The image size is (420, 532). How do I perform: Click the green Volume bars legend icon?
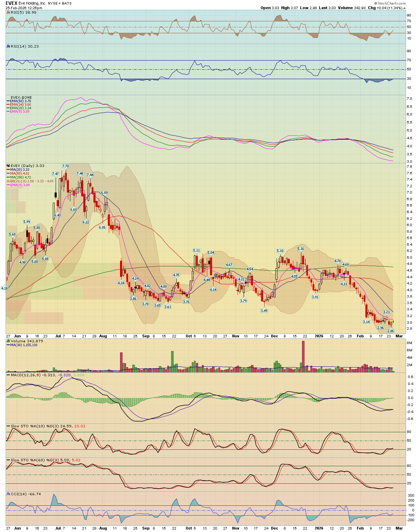pos(8,341)
